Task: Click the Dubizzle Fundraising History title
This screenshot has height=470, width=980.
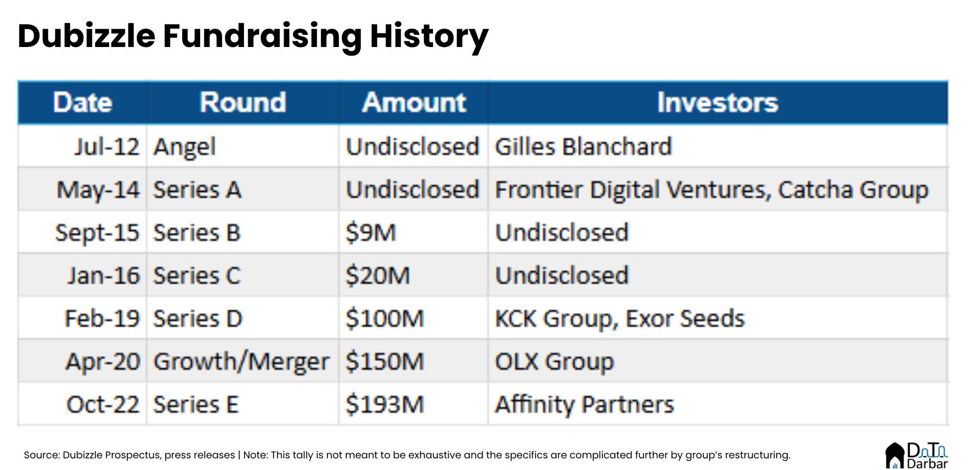Action: [x=253, y=36]
